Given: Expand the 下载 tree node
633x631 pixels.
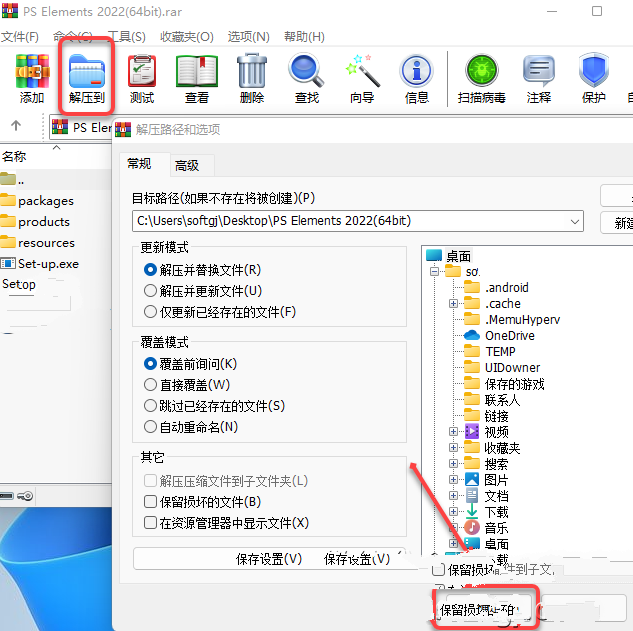Looking at the screenshot, I should 453,512.
